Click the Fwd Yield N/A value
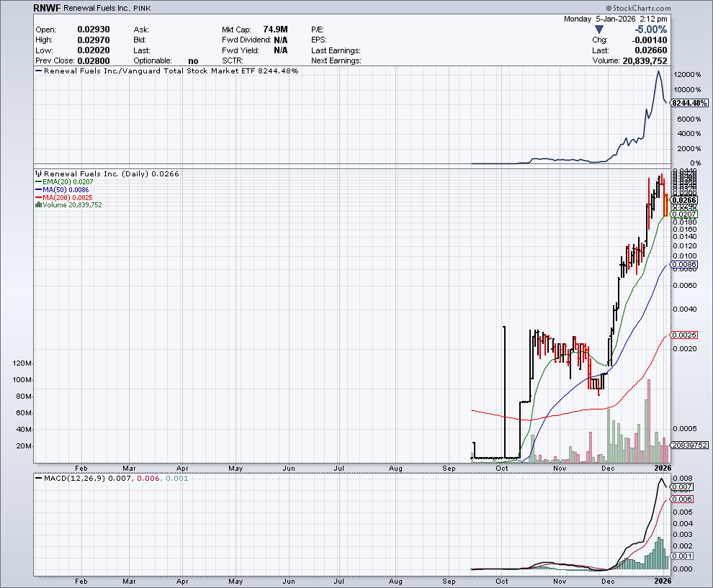The image size is (713, 588). (x=281, y=50)
